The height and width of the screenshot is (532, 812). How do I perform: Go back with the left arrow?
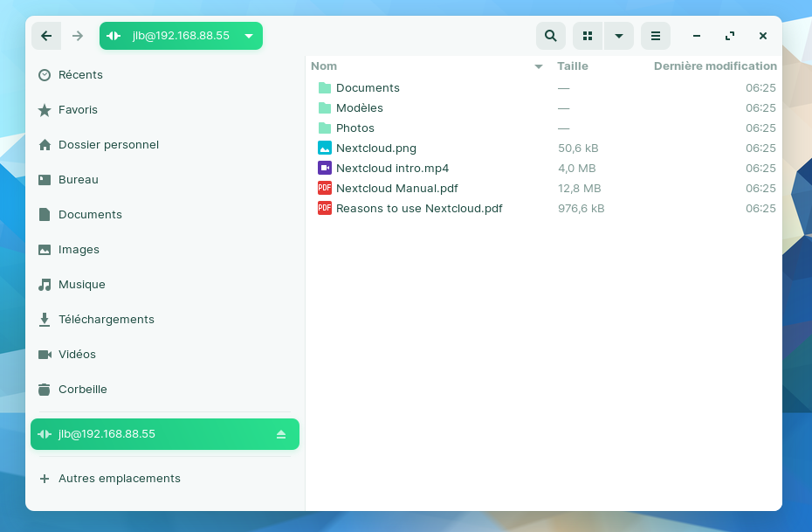(46, 36)
